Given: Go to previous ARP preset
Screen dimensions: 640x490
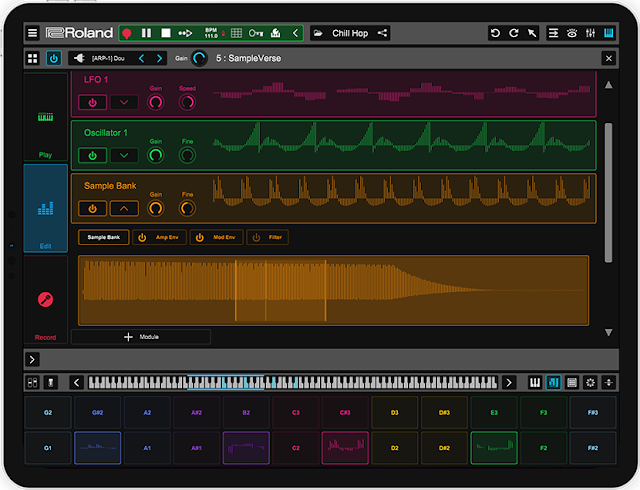Looking at the screenshot, I should tap(141, 58).
